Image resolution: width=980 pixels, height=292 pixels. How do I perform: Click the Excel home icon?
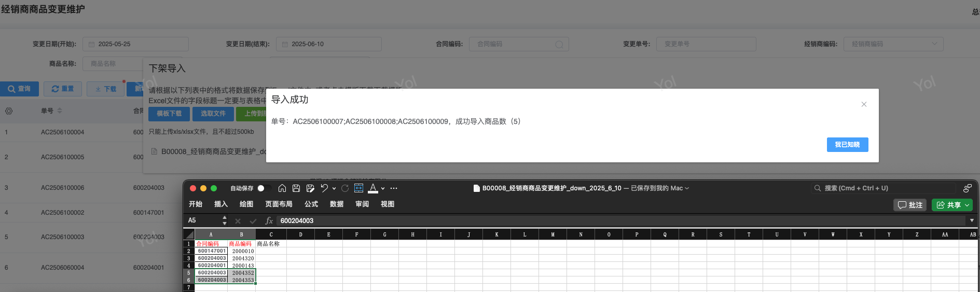[282, 188]
